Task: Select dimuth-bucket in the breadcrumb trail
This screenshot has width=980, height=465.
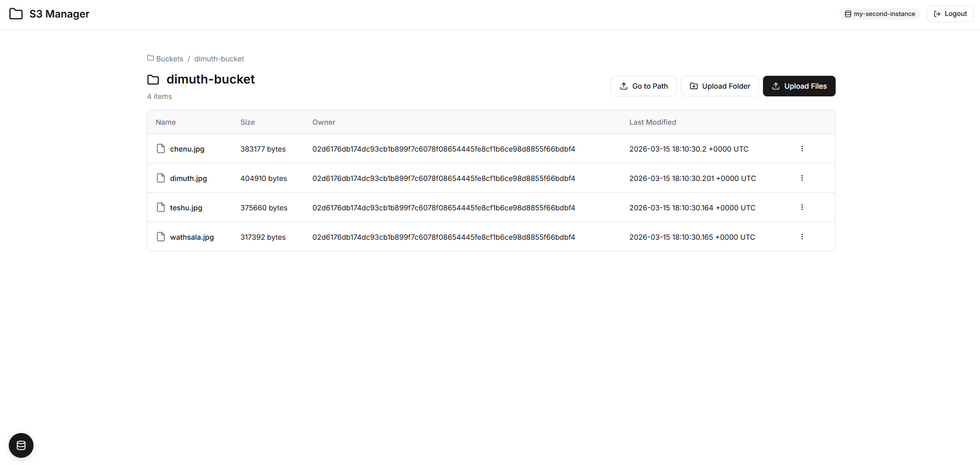Action: point(219,59)
